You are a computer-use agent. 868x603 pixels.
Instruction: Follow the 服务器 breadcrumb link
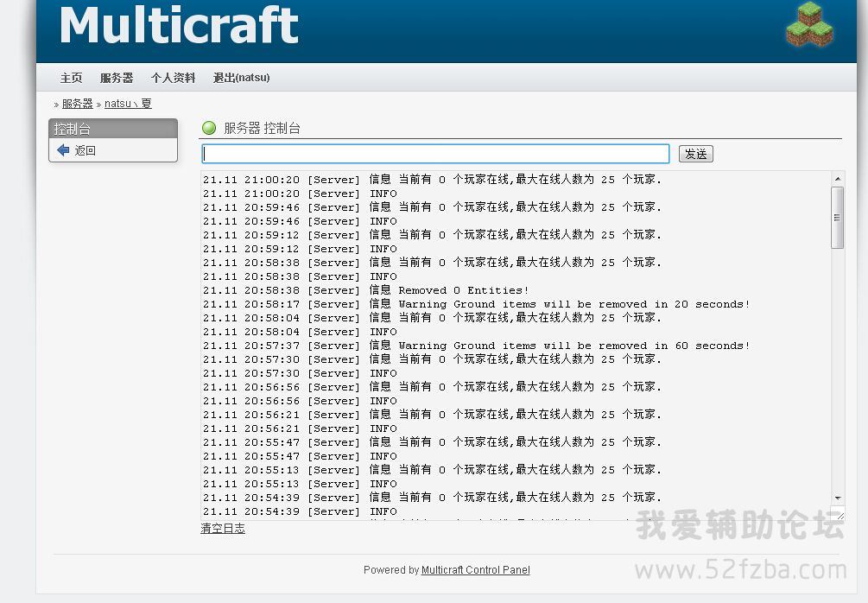(77, 104)
